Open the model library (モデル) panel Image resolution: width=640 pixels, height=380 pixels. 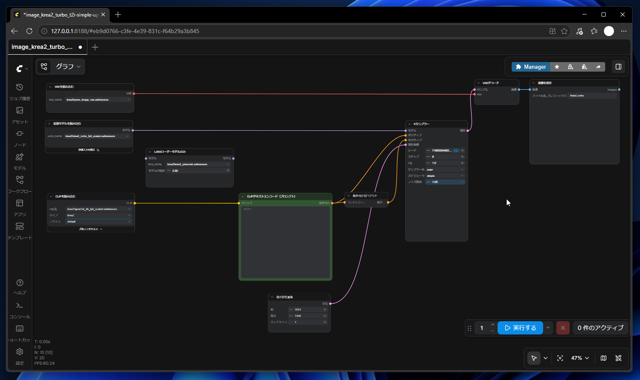pos(20,161)
